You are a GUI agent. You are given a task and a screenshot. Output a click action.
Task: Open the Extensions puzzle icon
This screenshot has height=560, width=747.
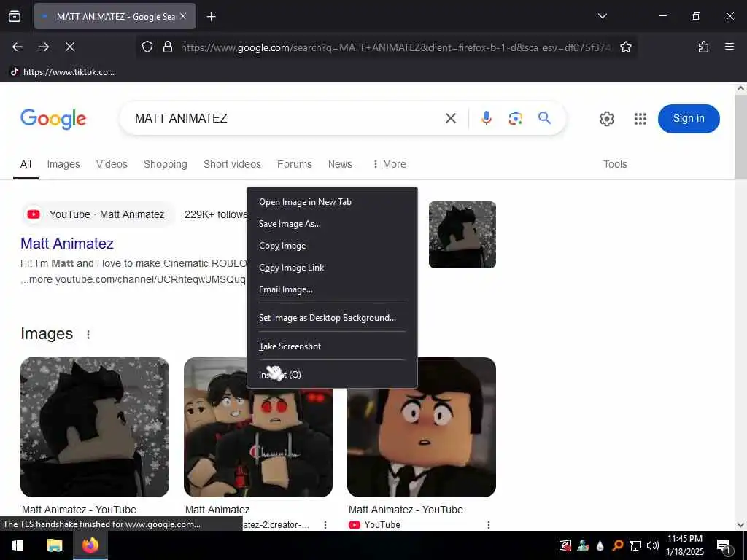click(x=703, y=47)
